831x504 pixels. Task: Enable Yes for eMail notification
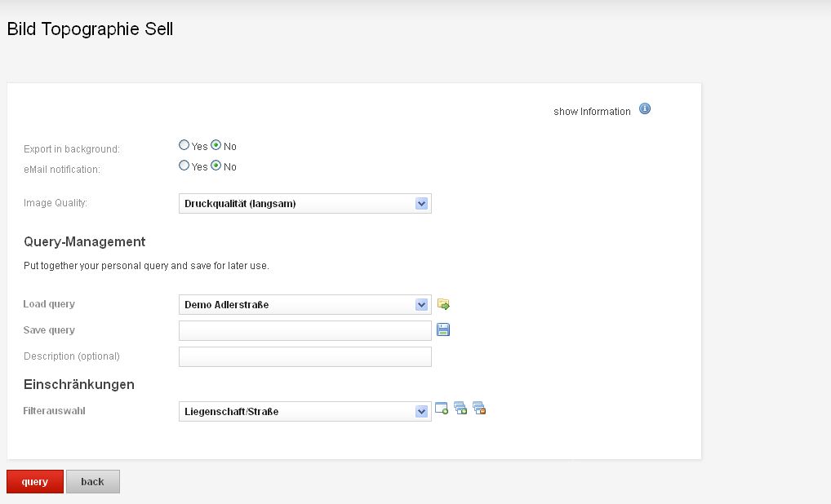coord(184,166)
